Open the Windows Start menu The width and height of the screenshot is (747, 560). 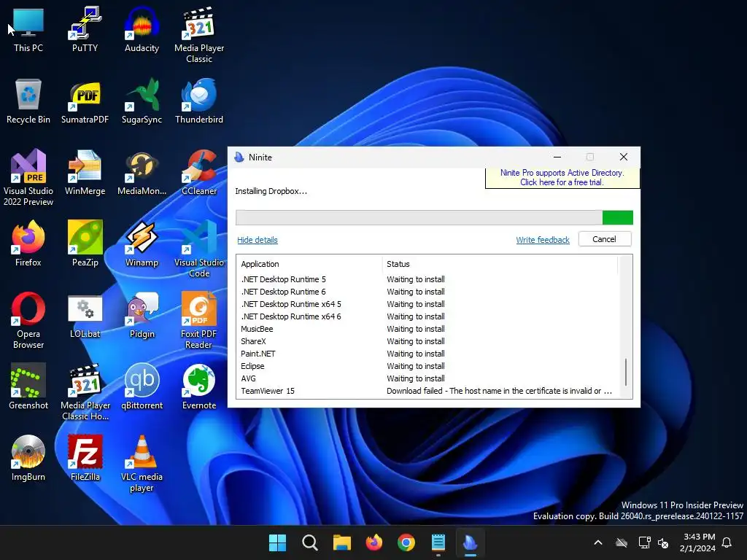click(277, 542)
